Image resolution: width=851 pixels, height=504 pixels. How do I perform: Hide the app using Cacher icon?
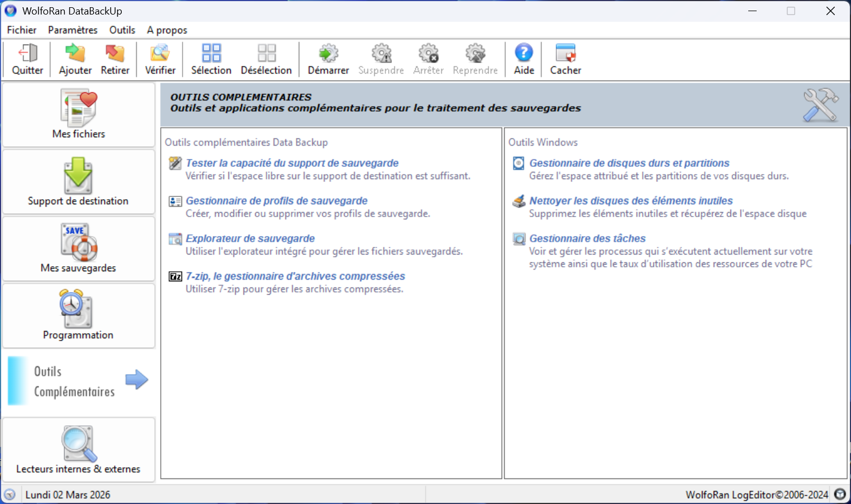pos(565,54)
